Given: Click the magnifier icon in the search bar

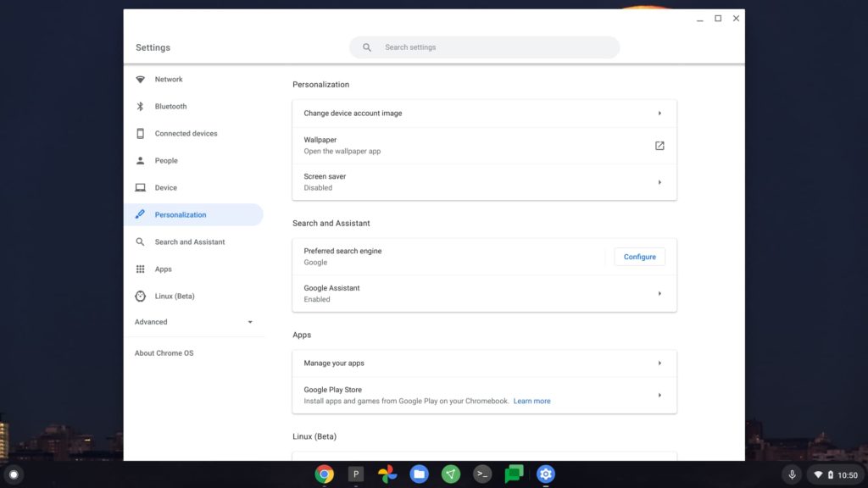Looking at the screenshot, I should coord(367,47).
